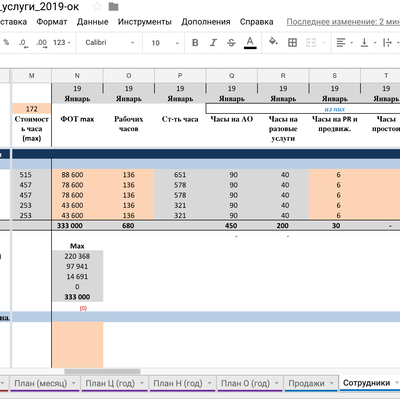Select column N header
The height and width of the screenshot is (400, 400).
[x=77, y=76]
